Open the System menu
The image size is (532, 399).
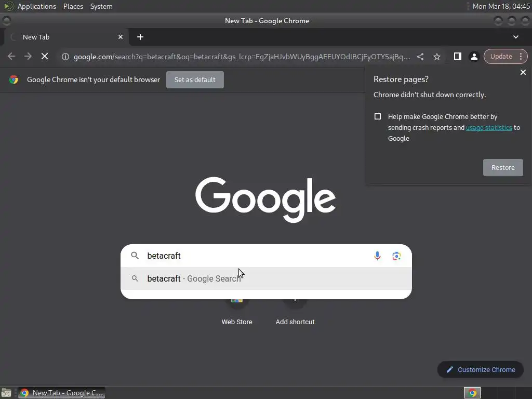101,6
